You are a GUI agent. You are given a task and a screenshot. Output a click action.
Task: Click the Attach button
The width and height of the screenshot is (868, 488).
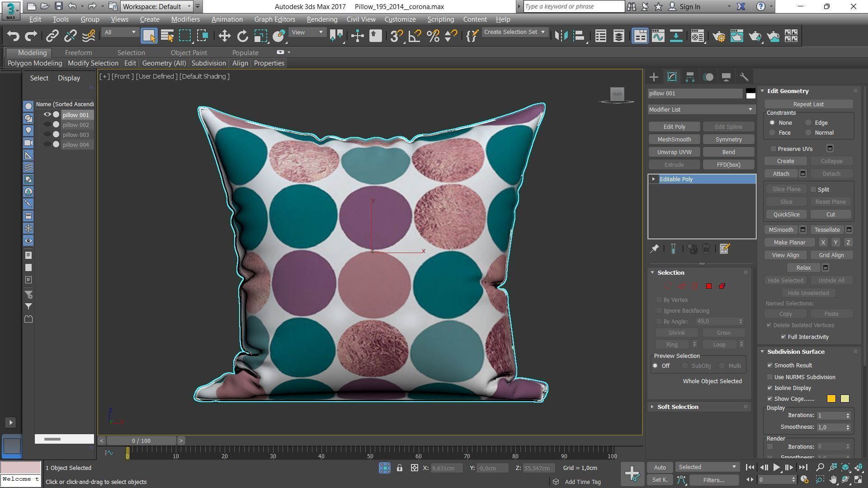point(781,174)
